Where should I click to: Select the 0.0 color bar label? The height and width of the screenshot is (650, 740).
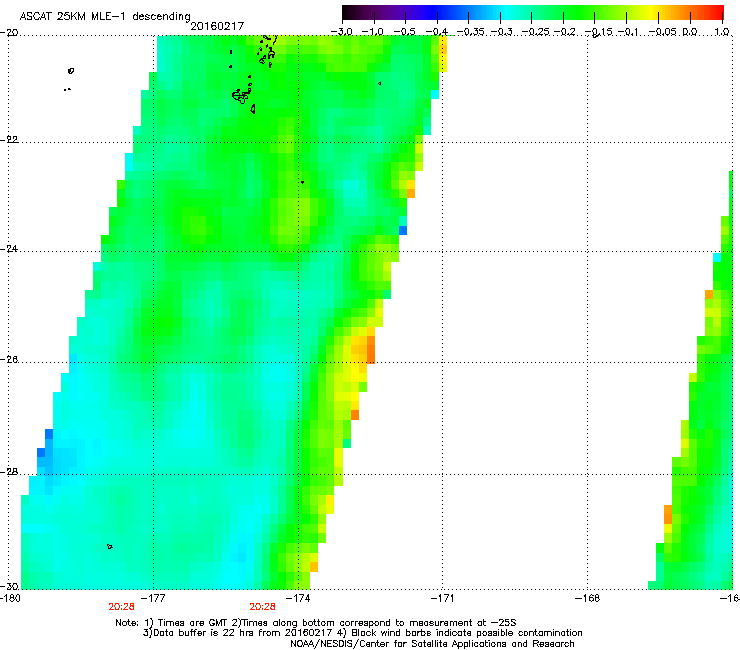click(690, 32)
